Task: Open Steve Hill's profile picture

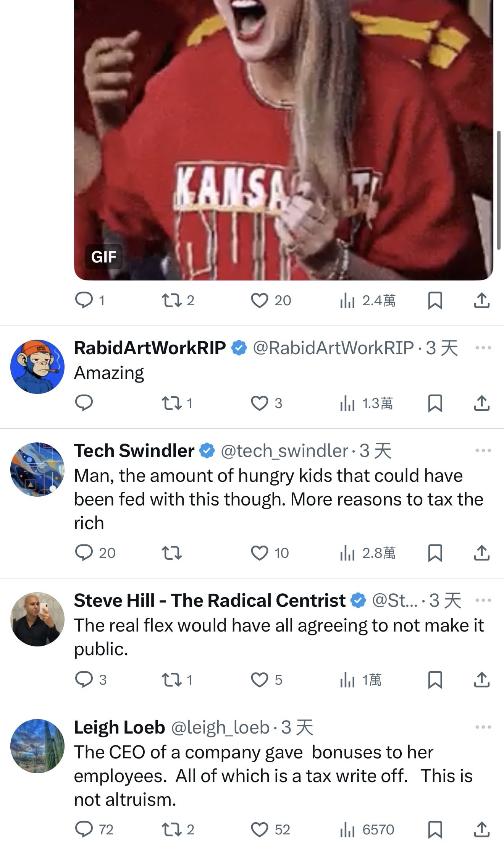Action: [x=37, y=619]
